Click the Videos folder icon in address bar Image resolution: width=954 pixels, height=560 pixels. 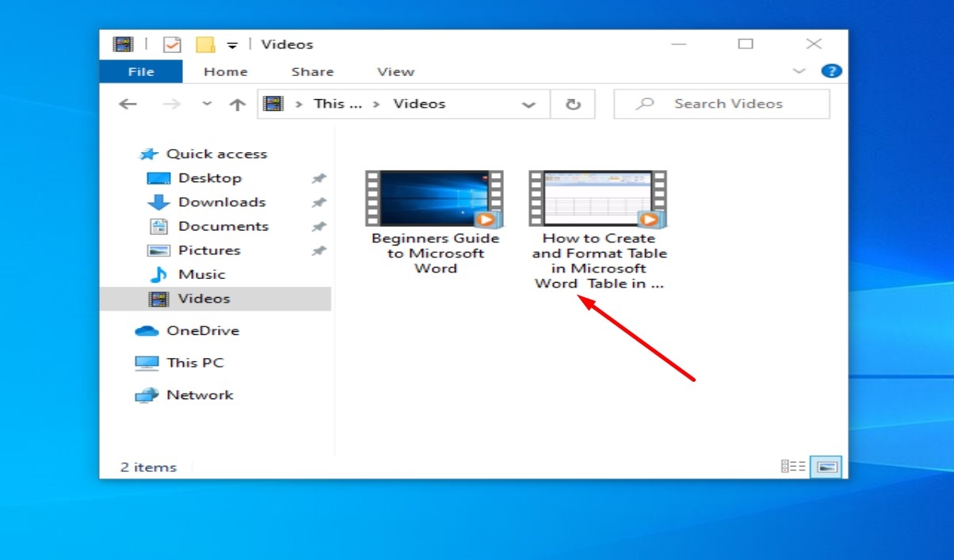click(273, 104)
